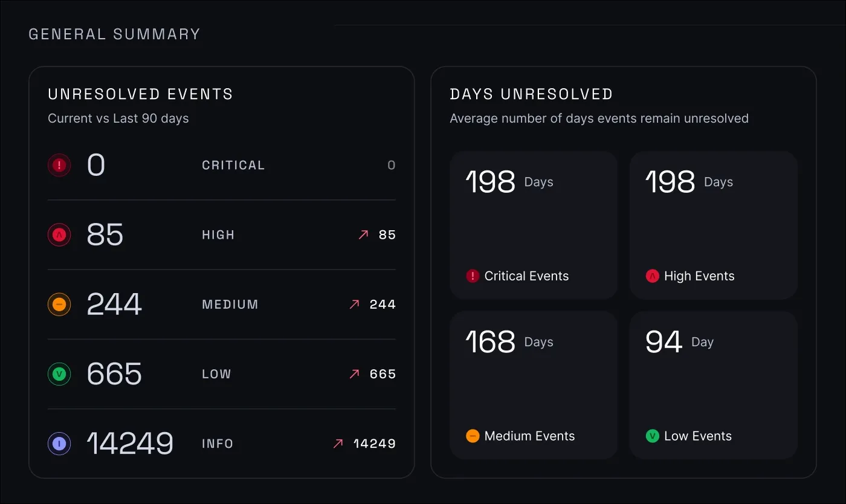The height and width of the screenshot is (504, 846).
Task: Select the DAYS UNRESOLVED panel header
Action: pos(531,94)
